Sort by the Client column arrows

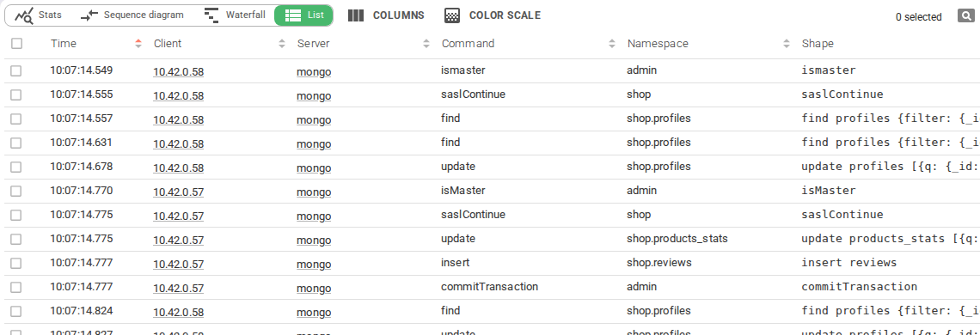pos(282,43)
